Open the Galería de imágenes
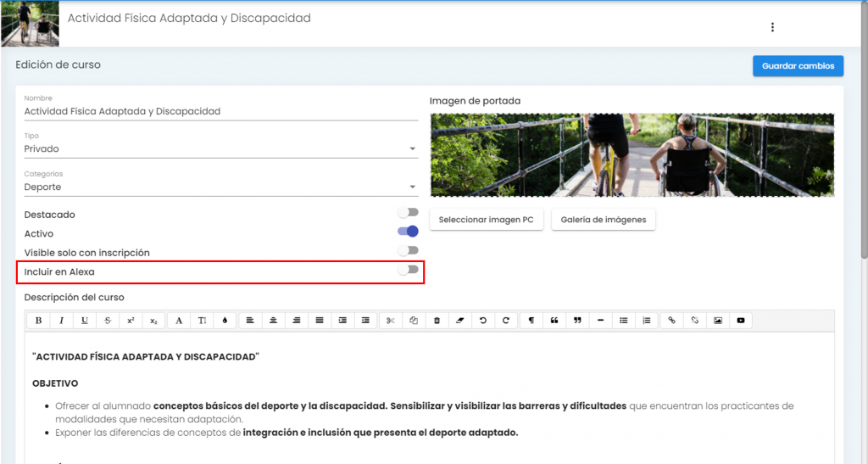 click(603, 220)
